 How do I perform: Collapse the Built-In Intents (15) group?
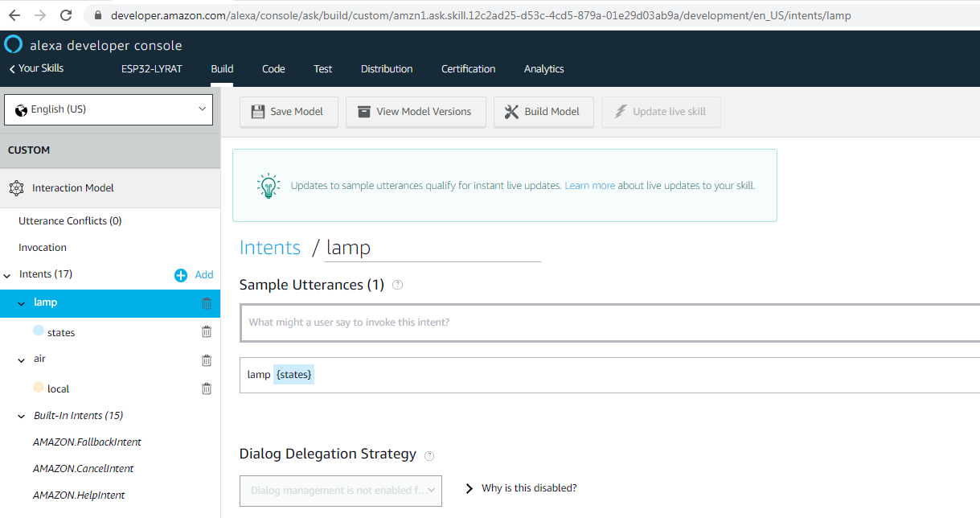point(22,417)
